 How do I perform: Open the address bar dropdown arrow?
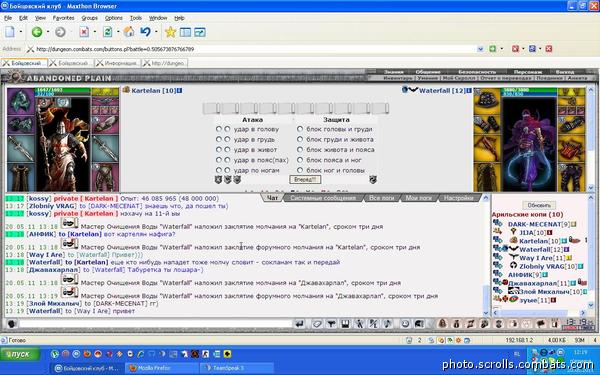click(x=481, y=49)
